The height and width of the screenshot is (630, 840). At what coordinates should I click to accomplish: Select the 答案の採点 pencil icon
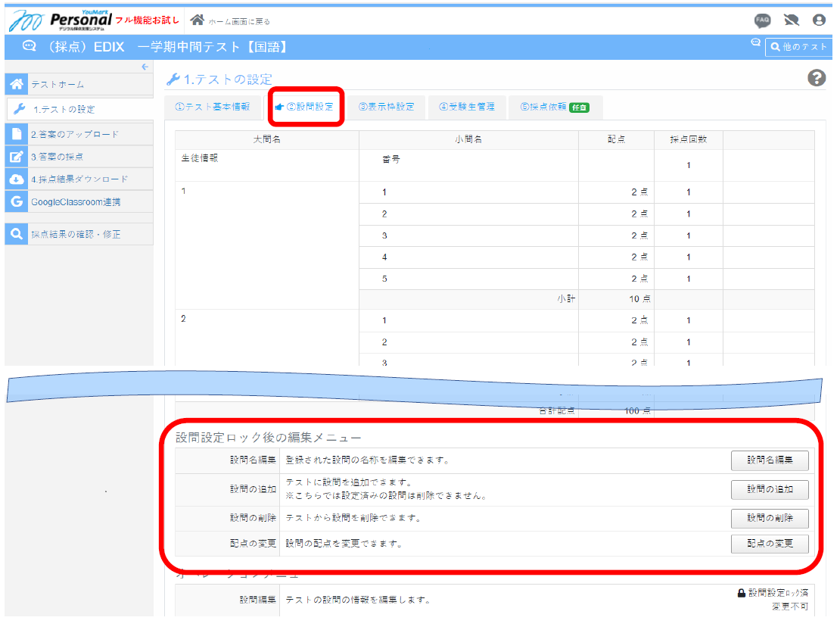(x=17, y=157)
